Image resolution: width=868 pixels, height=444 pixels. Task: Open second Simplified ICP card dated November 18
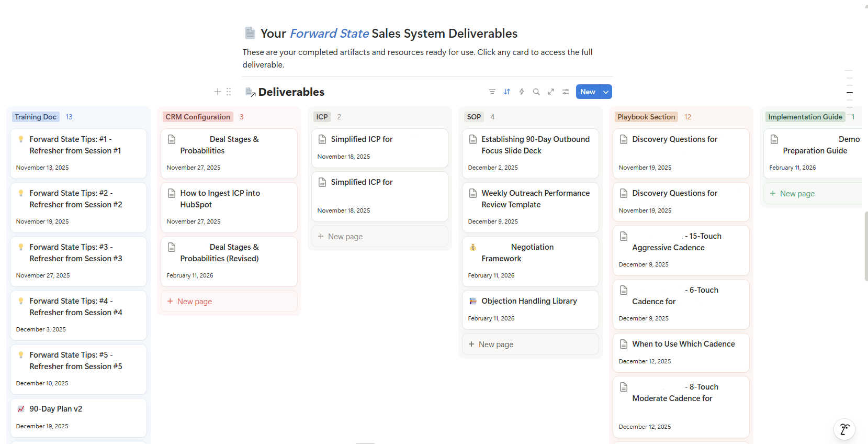click(380, 196)
